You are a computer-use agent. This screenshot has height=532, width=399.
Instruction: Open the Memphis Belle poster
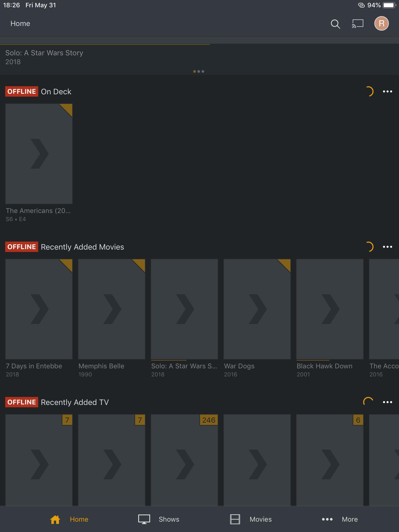(112, 309)
